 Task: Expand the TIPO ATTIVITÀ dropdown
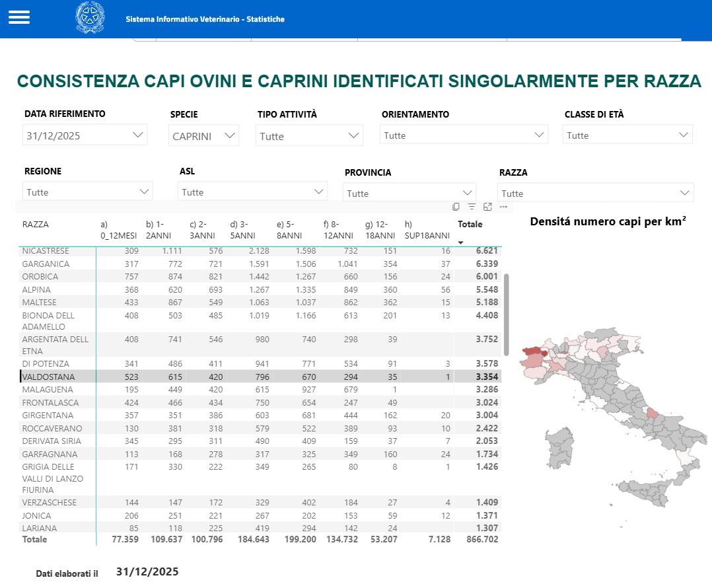point(309,135)
